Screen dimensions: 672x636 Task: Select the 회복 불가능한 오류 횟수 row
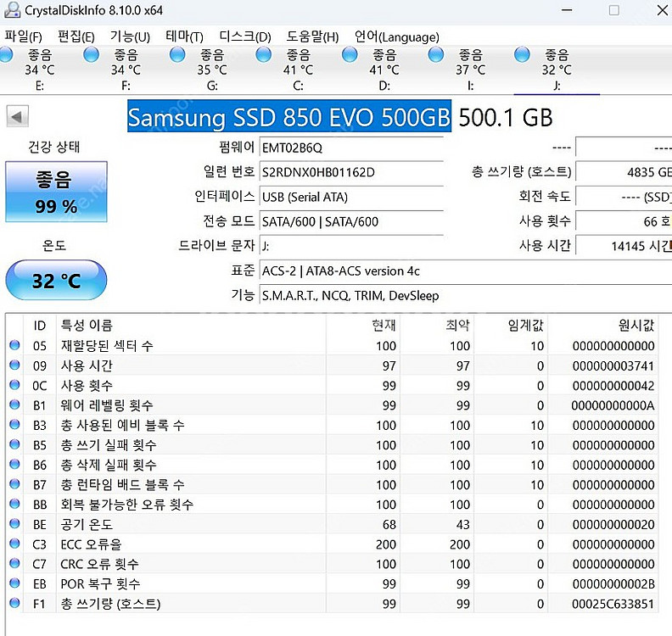[x=332, y=504]
